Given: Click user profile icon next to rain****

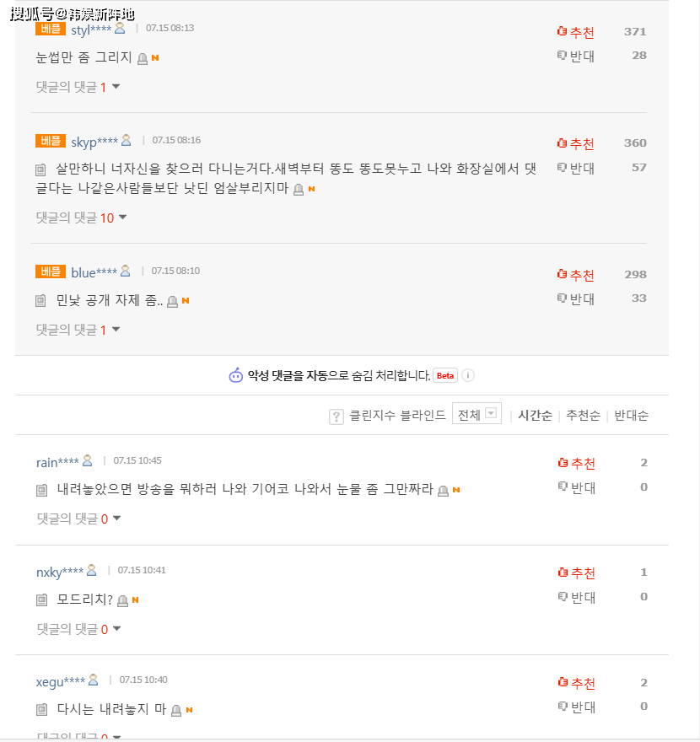Looking at the screenshot, I should click(x=88, y=460).
